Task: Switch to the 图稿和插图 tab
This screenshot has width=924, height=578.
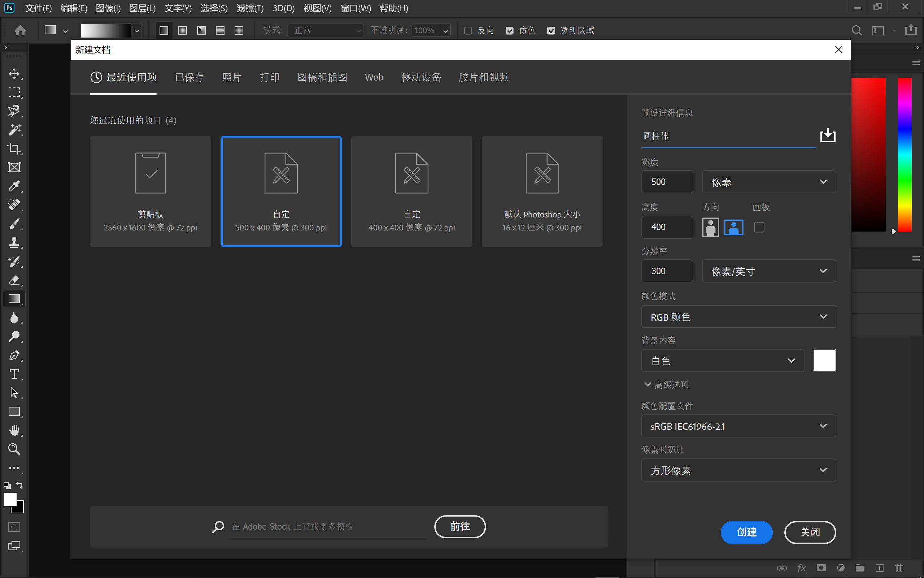Action: click(322, 77)
